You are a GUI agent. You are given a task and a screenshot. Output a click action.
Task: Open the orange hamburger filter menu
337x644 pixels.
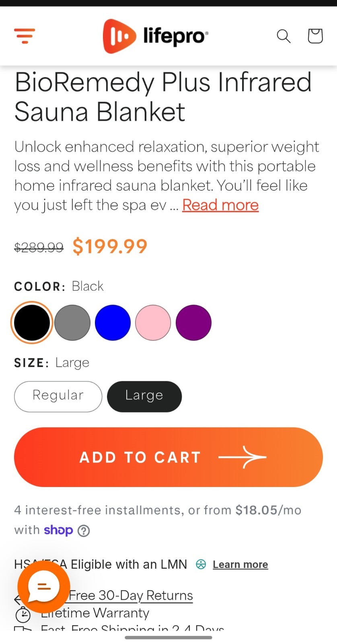[x=25, y=36]
